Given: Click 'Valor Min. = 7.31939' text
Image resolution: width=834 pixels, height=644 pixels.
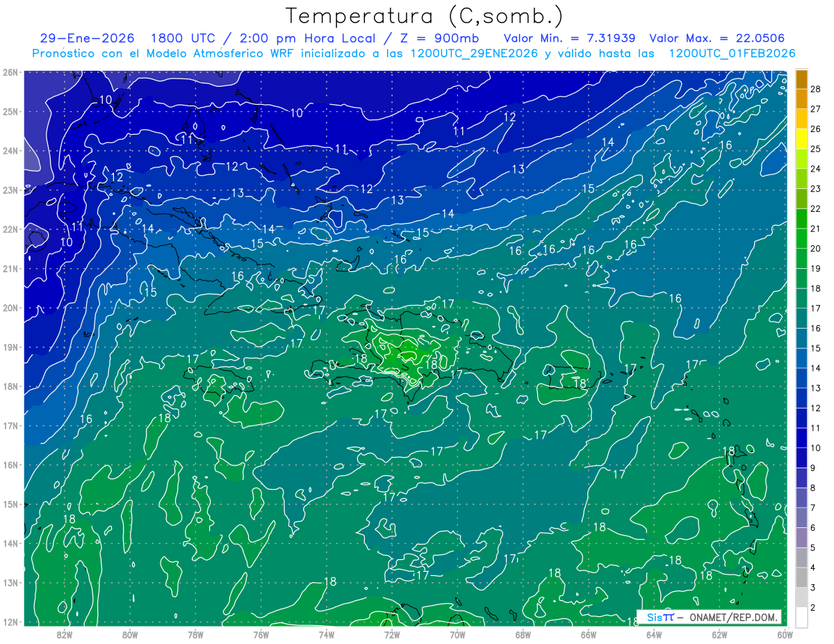Looking at the screenshot, I should pos(570,38).
